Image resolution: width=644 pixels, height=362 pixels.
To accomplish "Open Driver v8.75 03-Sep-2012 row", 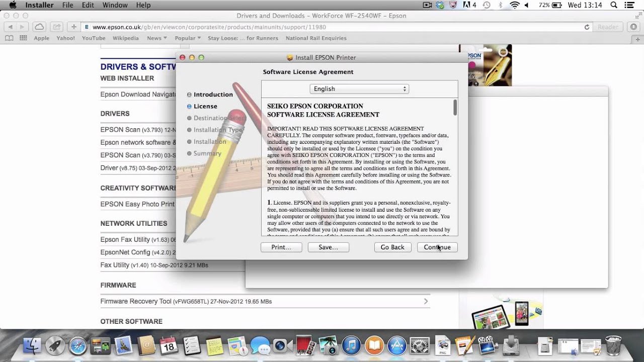I will click(138, 168).
